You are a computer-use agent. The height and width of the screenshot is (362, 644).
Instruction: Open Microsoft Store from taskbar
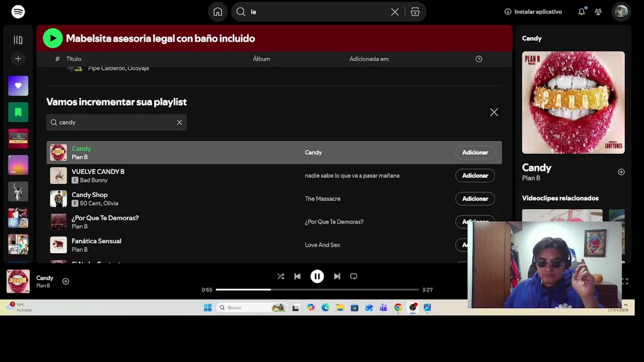click(355, 308)
